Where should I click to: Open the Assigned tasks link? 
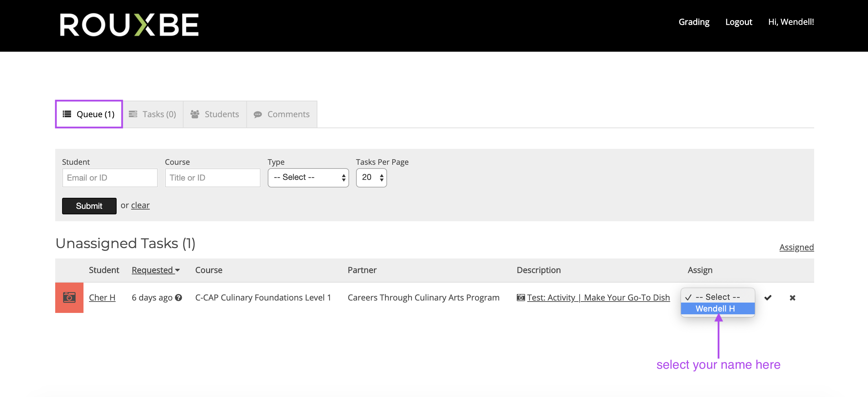797,247
